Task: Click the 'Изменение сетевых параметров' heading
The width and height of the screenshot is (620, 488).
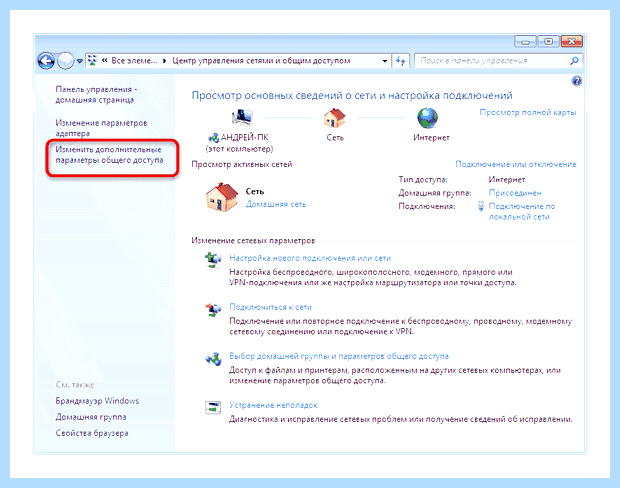Action: [253, 240]
